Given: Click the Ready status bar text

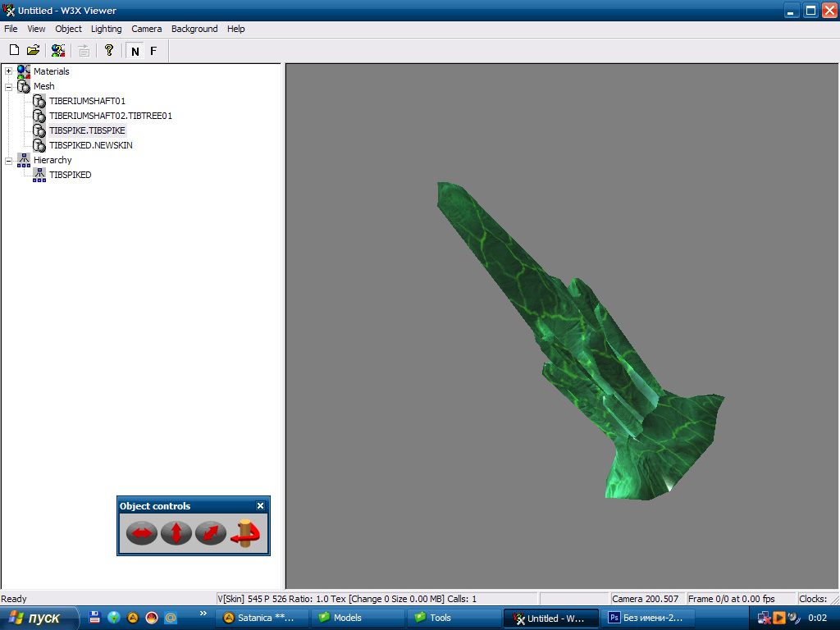Looking at the screenshot, I should coord(14,599).
